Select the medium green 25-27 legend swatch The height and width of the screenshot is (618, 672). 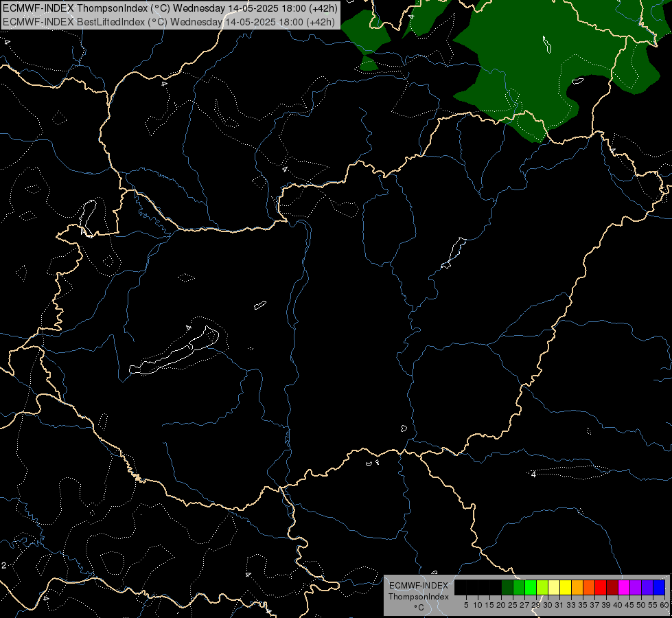coord(519,587)
